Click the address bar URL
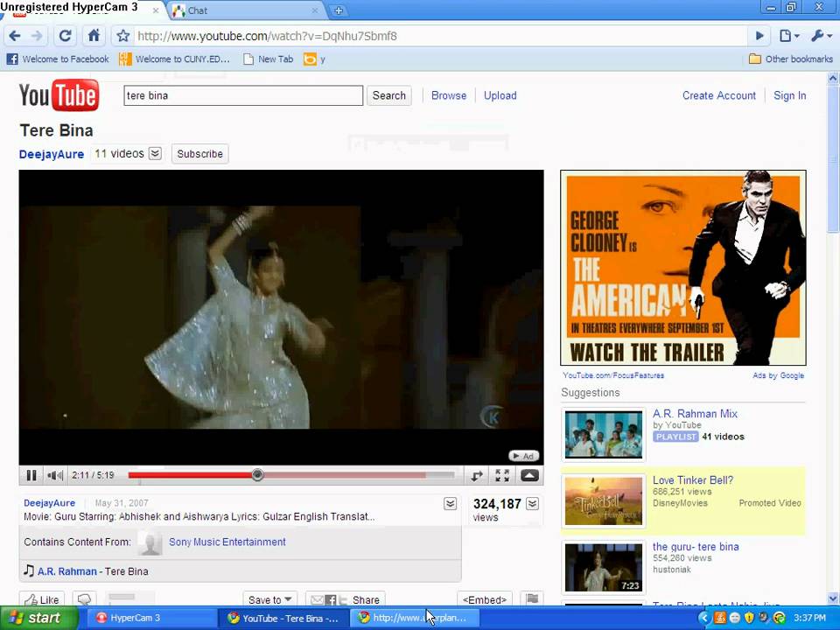The image size is (840, 630). coord(268,36)
